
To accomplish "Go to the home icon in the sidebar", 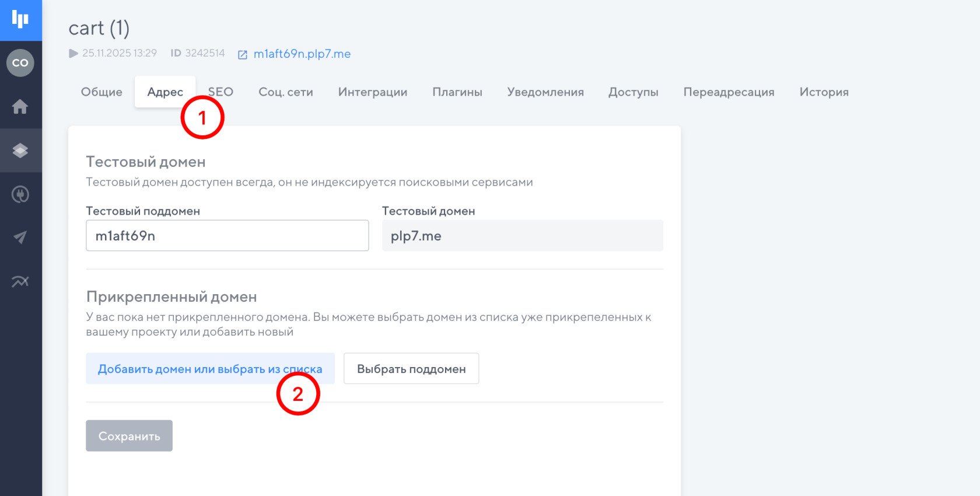I will point(20,107).
